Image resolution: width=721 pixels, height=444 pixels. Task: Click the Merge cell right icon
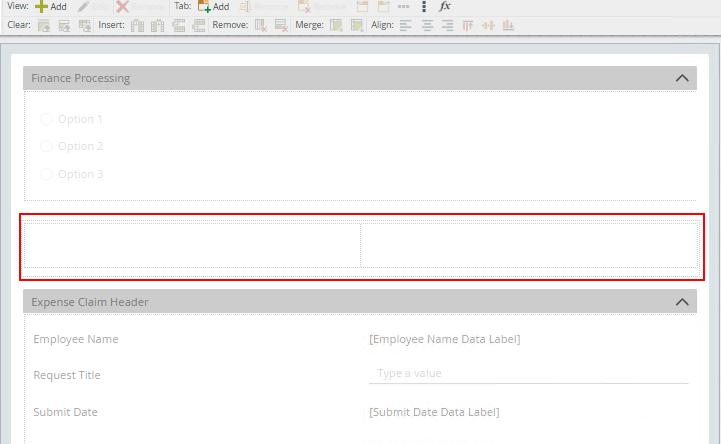tap(337, 25)
